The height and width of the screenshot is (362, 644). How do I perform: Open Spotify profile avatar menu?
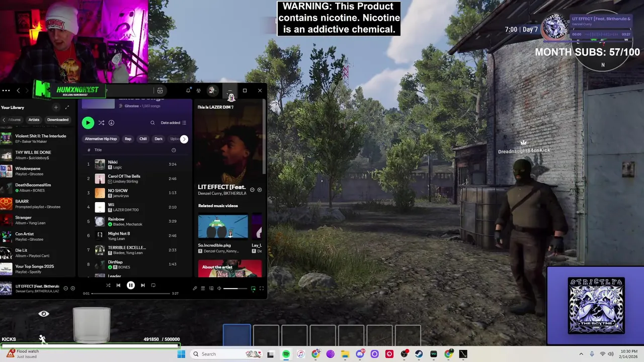[x=212, y=90]
